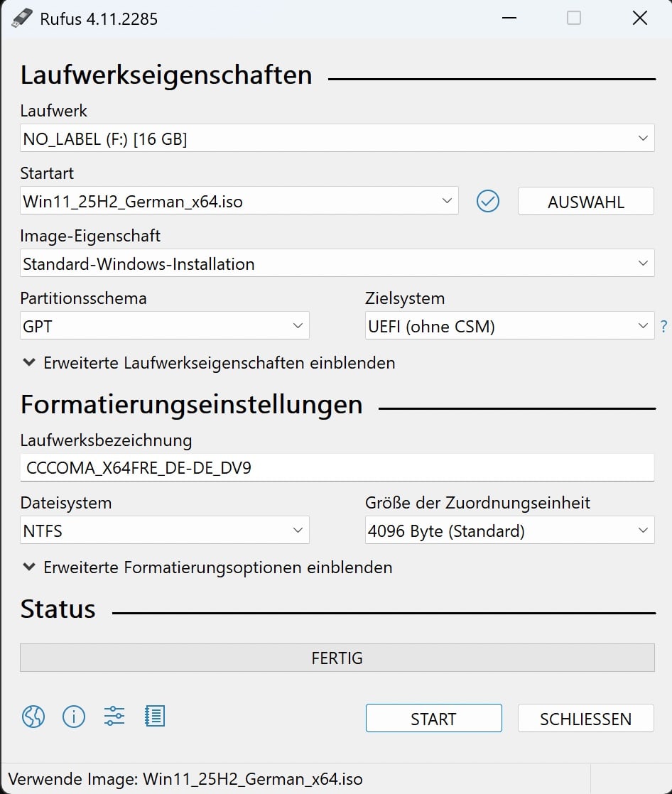
Task: Expand Erweiterte Formatierungsoptionen einblenden
Action: (208, 567)
